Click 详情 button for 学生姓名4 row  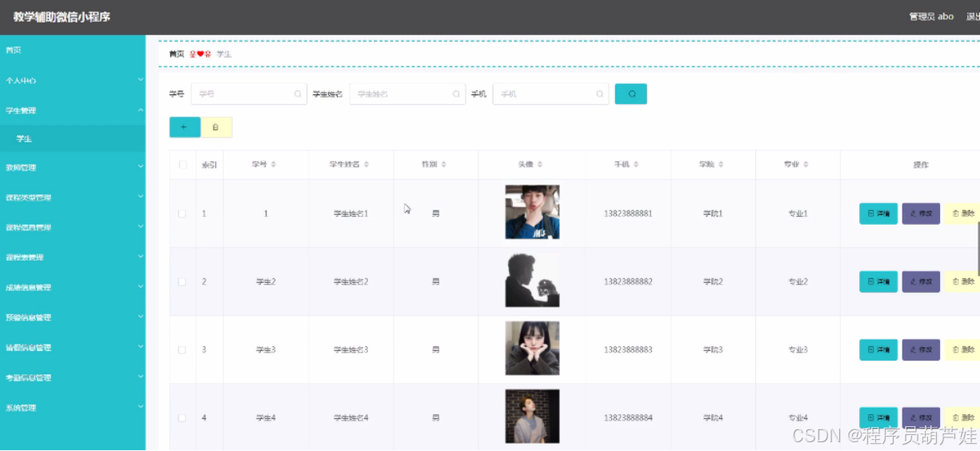pos(878,417)
